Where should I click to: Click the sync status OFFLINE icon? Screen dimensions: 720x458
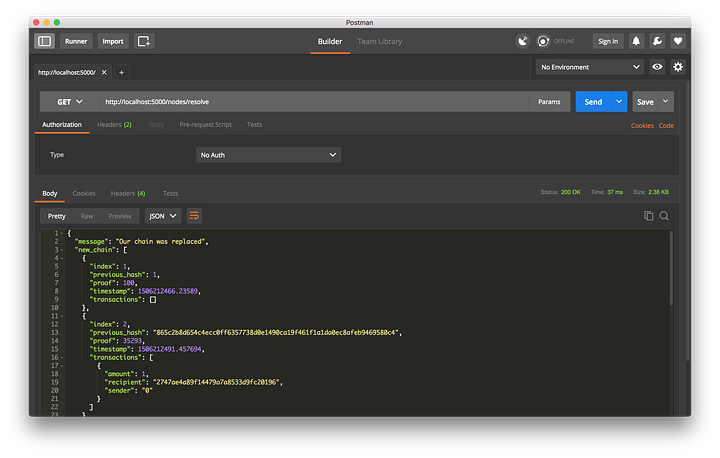[543, 41]
